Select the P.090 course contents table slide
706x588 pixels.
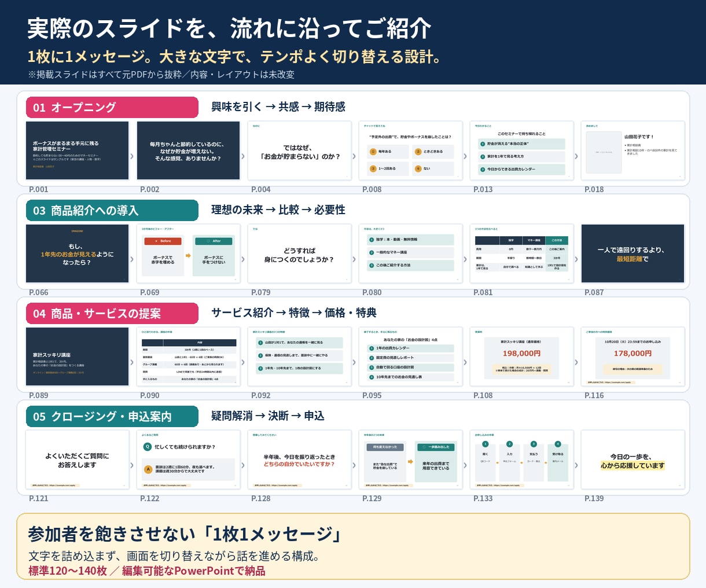coord(189,357)
